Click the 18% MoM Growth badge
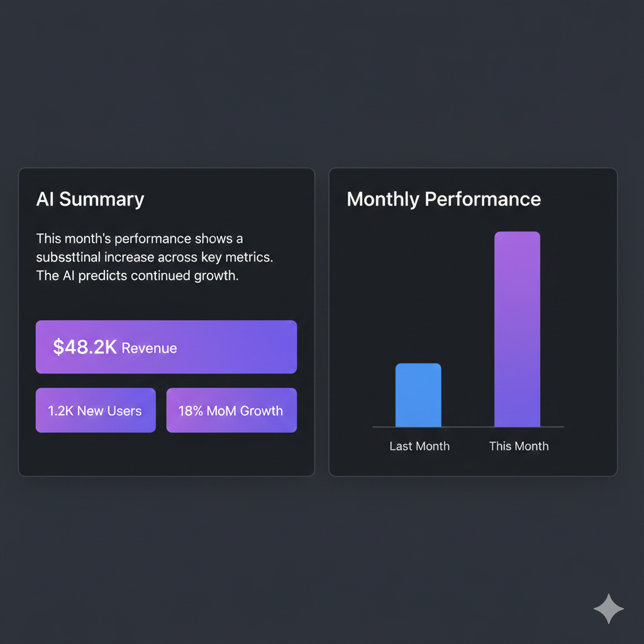The width and height of the screenshot is (644, 644). (231, 410)
